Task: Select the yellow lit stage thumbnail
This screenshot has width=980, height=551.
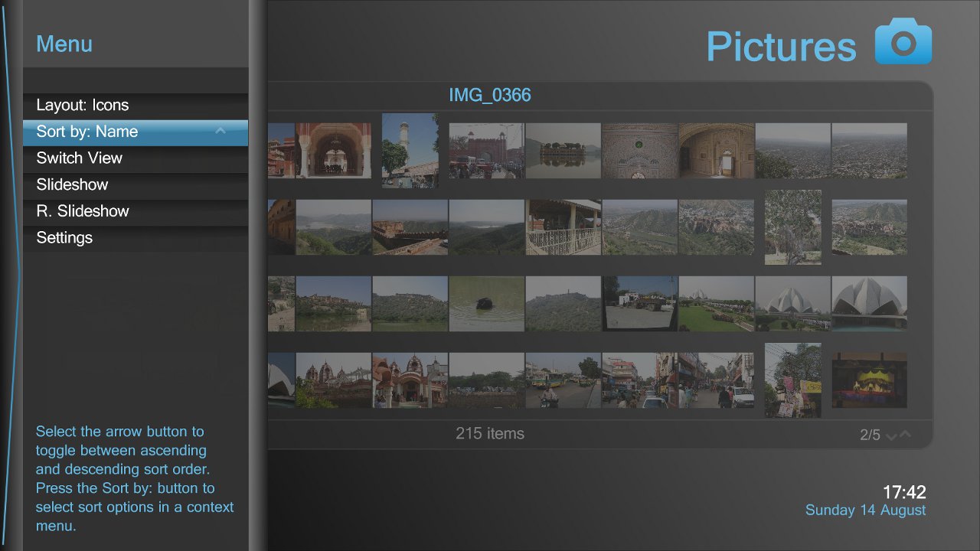Action: [x=869, y=380]
